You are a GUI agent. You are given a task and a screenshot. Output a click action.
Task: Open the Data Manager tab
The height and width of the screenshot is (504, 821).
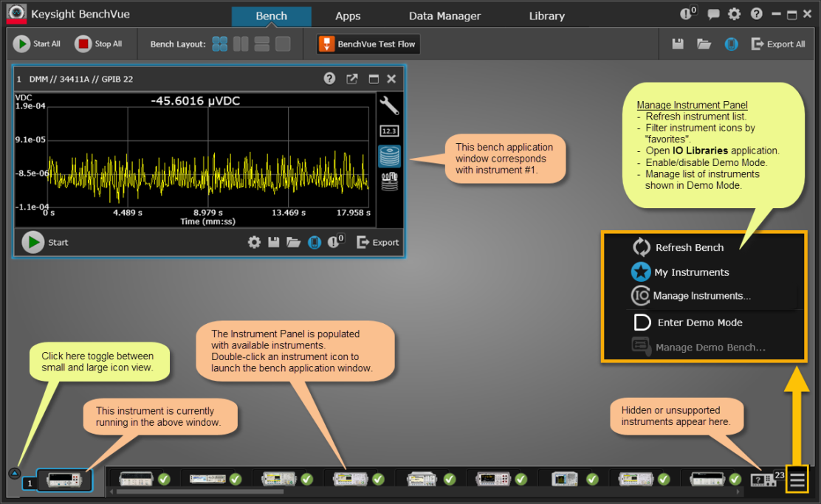point(444,16)
